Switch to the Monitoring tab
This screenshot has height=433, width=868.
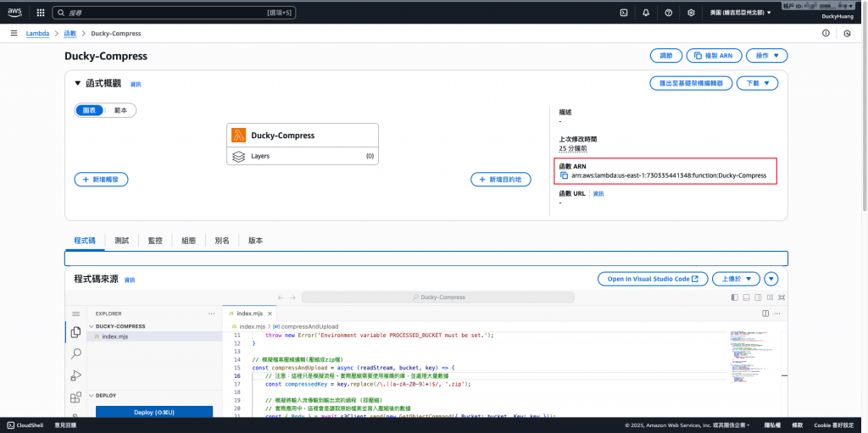[x=155, y=241]
